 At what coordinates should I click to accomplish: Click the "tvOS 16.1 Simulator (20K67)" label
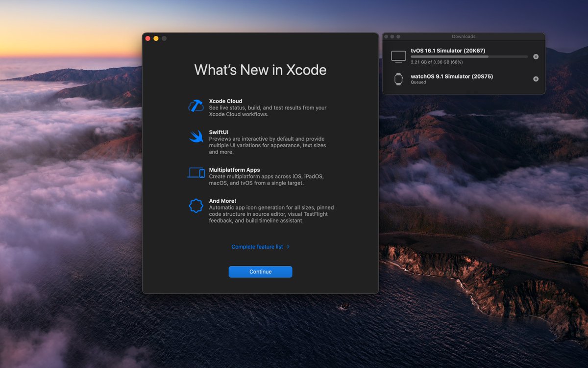(x=448, y=51)
